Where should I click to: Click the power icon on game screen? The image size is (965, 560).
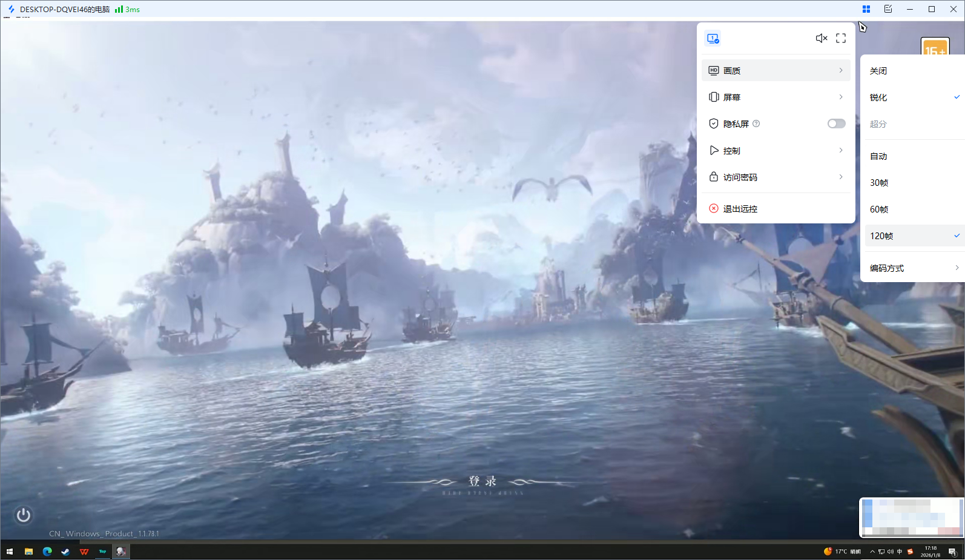(x=24, y=515)
